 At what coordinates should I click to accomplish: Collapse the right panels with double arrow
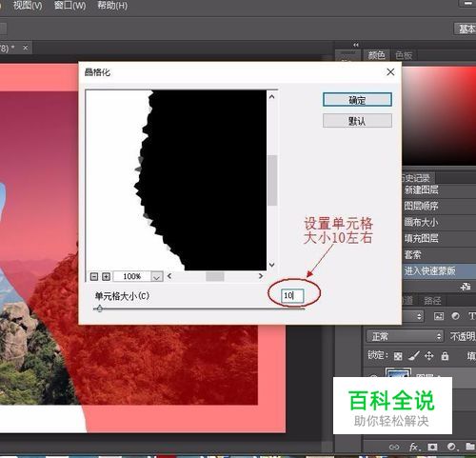click(x=356, y=45)
